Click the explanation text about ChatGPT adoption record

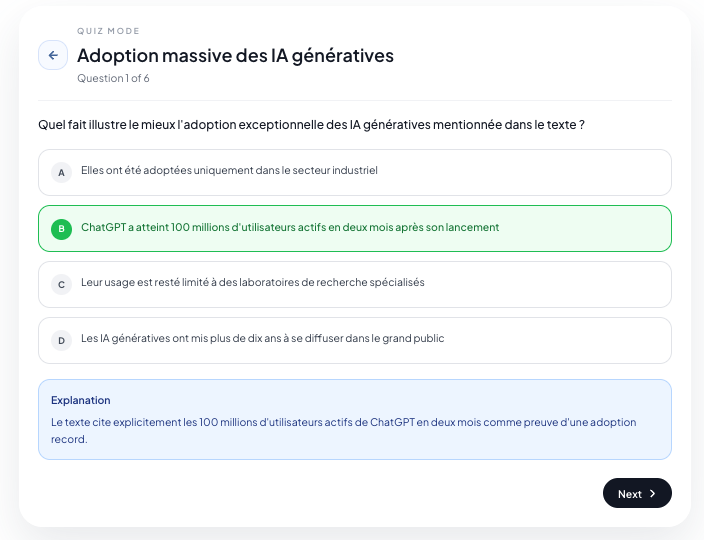point(343,430)
